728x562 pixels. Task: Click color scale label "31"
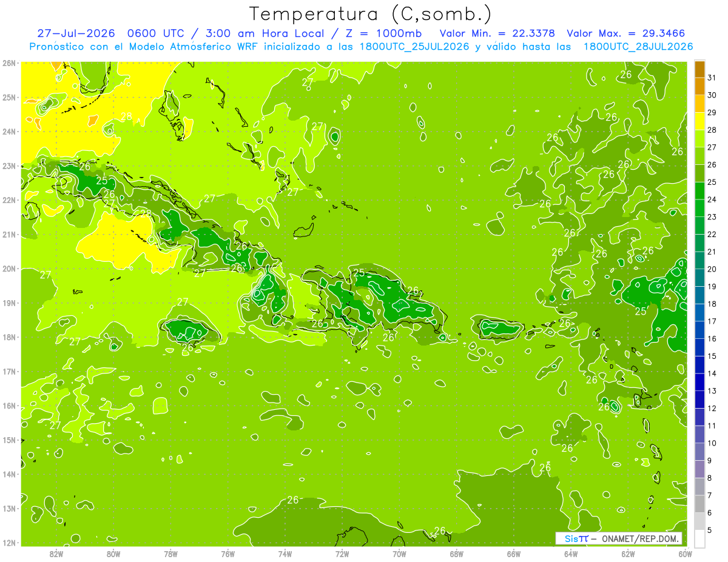(712, 78)
